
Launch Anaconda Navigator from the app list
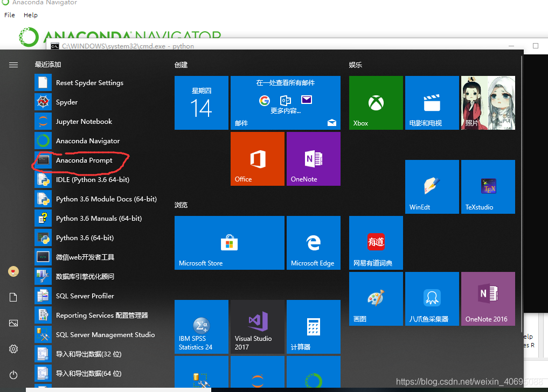(96, 141)
